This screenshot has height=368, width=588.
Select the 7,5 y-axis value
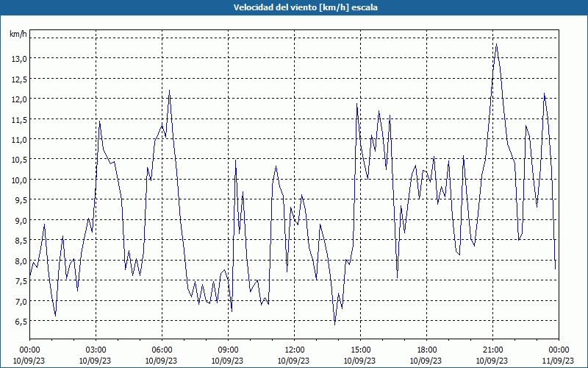pos(21,281)
